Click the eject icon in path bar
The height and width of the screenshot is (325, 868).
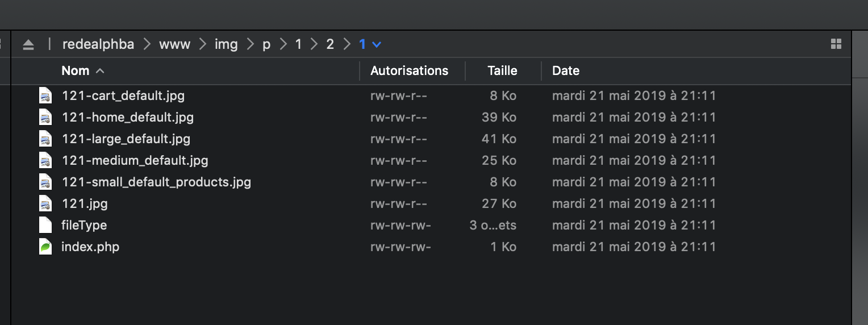(x=28, y=45)
